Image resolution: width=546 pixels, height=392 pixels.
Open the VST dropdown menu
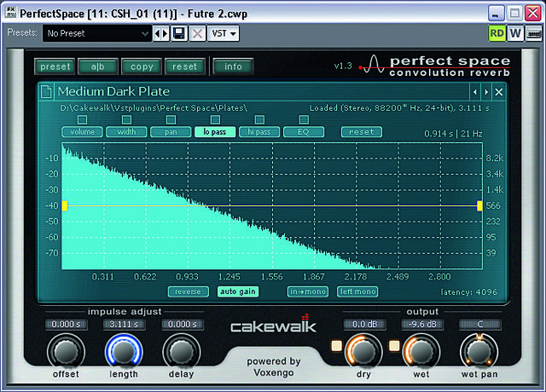coord(224,34)
